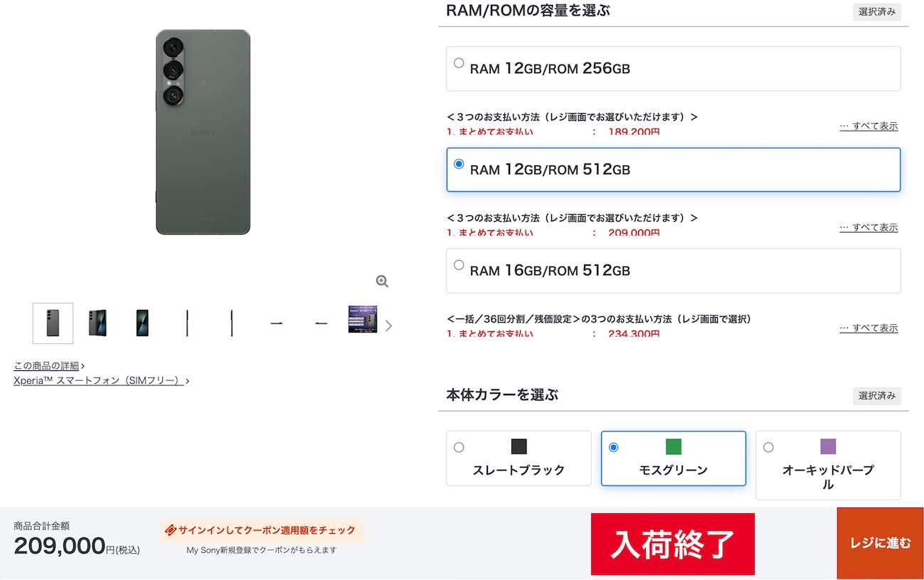Screen dimensions: 924x580
Task: Click the サインインしてクーポン適用額をチェック banner
Action: point(261,530)
